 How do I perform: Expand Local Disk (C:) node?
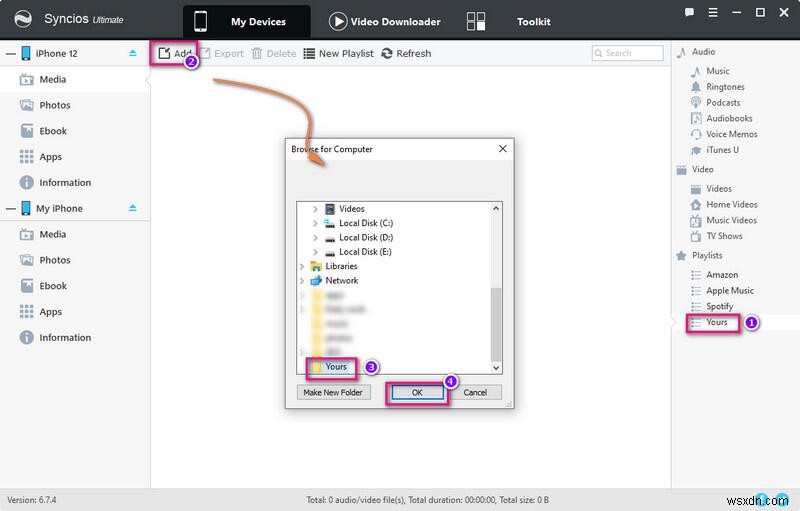(315, 223)
